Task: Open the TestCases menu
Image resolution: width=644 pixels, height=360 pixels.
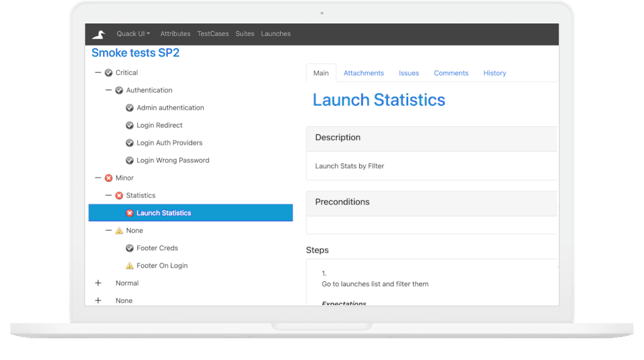Action: 213,34
